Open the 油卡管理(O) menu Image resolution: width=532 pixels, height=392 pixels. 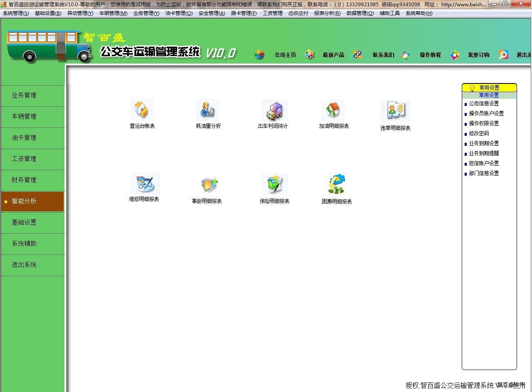pyautogui.click(x=179, y=13)
